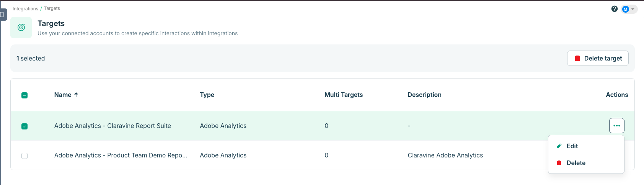Image resolution: width=644 pixels, height=185 pixels.
Task: Click the Type column header
Action: point(207,95)
